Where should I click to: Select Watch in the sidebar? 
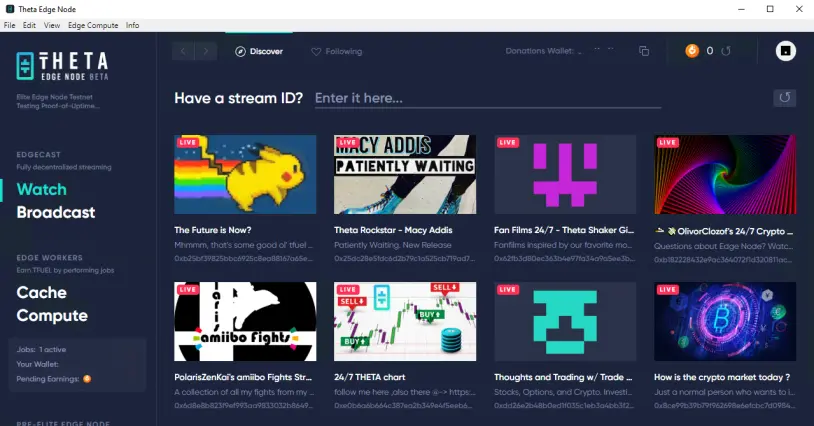coord(42,189)
